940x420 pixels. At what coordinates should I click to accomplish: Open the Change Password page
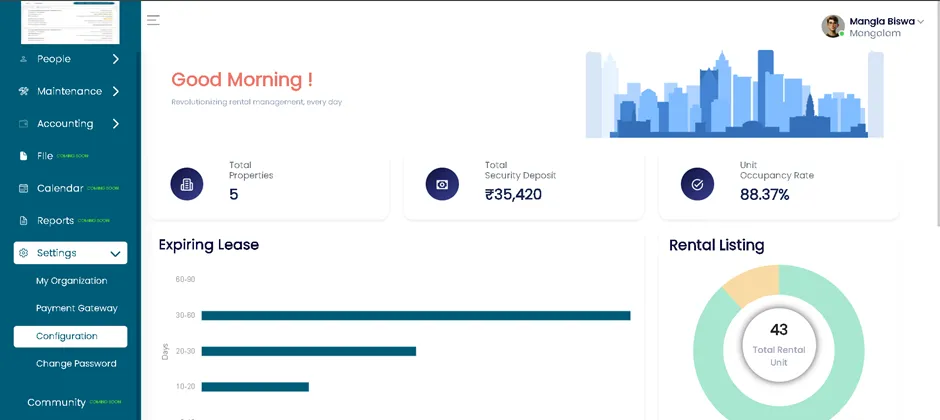76,364
